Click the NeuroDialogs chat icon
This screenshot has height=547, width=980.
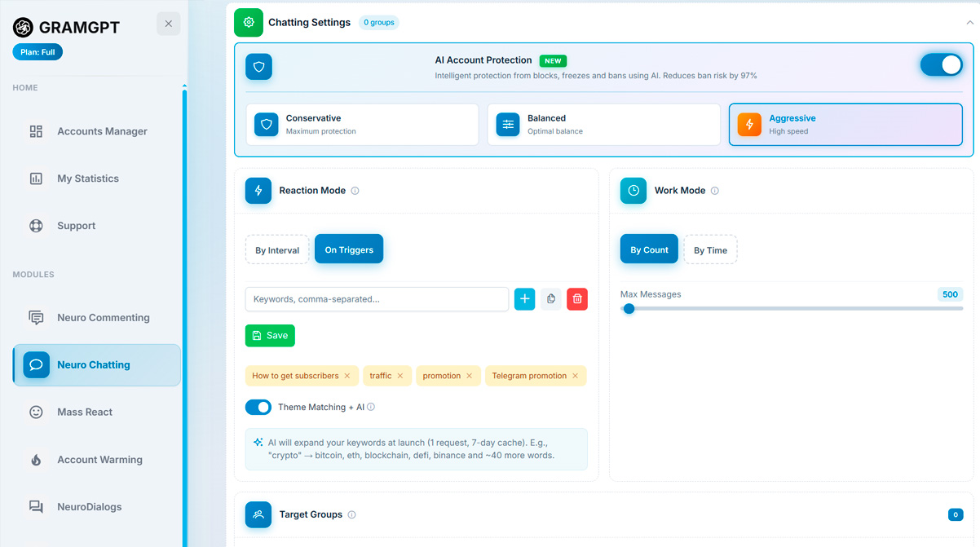(36, 507)
